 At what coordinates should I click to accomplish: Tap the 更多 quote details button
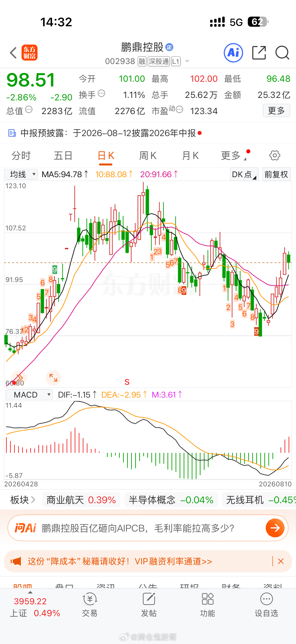pos(276,110)
